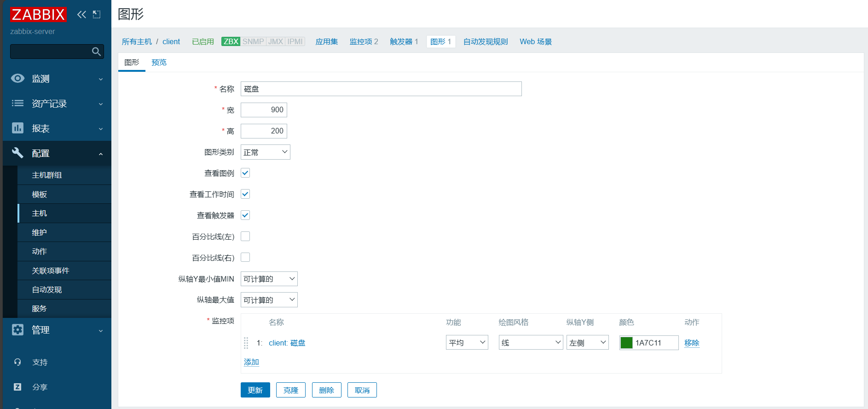The height and width of the screenshot is (409, 868).
Task: Click the 取消 button
Action: tap(362, 390)
